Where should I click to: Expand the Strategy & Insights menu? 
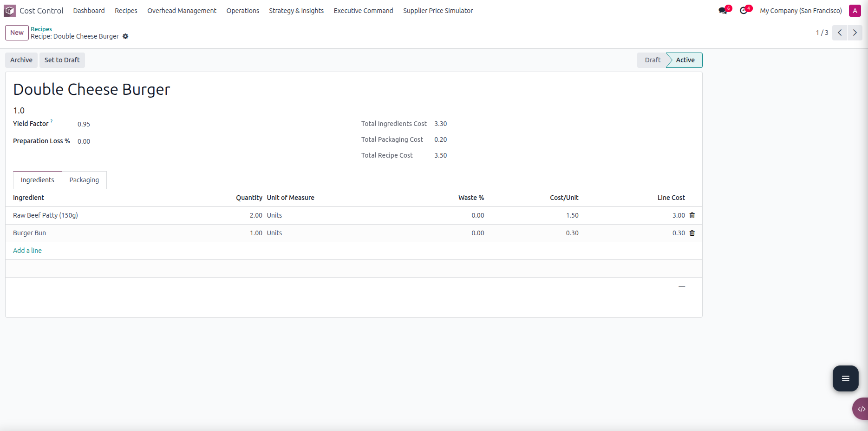point(296,11)
